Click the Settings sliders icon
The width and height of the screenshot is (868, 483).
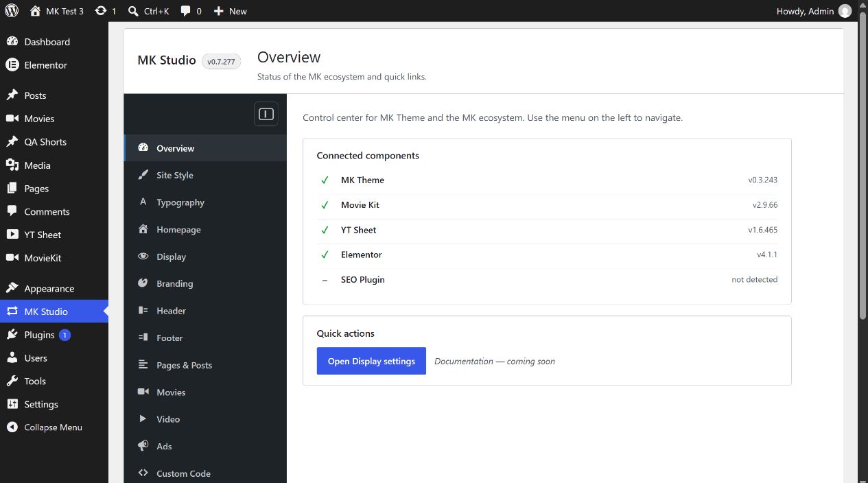coord(12,404)
